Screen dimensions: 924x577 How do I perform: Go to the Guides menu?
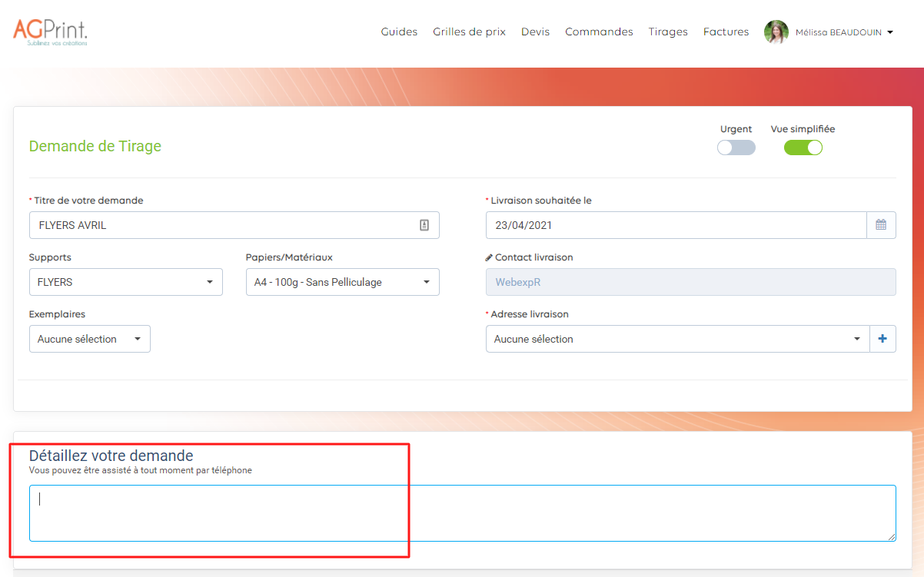(399, 32)
